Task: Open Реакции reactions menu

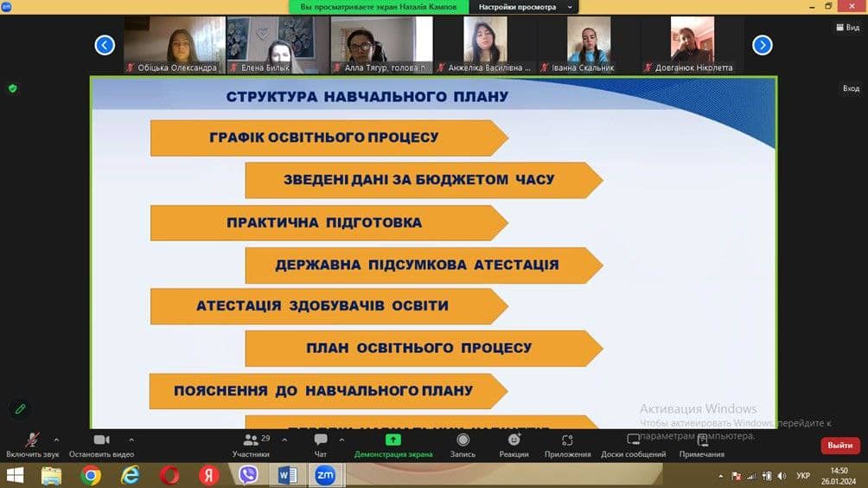Action: point(514,445)
